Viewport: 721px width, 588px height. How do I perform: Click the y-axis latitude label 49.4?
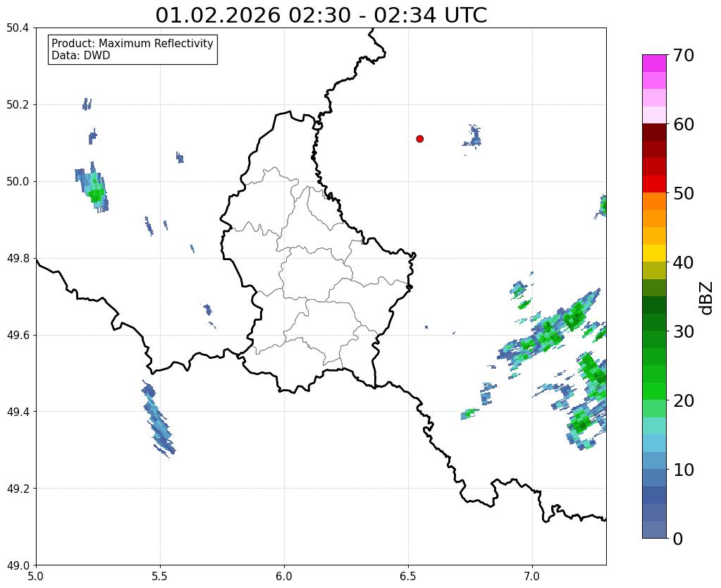click(x=18, y=411)
